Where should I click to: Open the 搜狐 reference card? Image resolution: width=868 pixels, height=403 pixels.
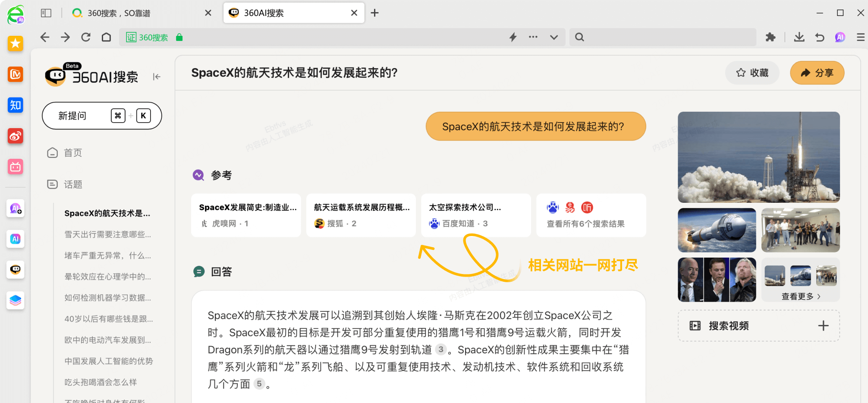coord(361,215)
